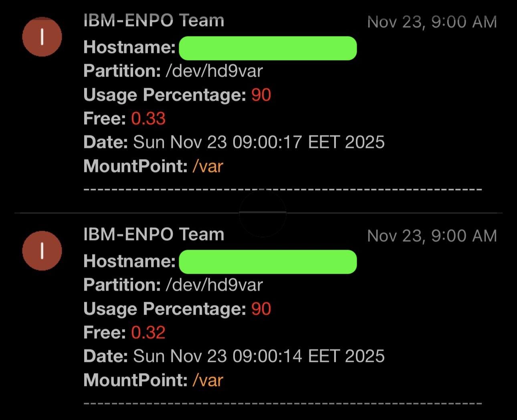Viewport: 517px width, 420px height.
Task: Select the green redacted hostname in the 09:00:17 alert
Action: tap(267, 48)
